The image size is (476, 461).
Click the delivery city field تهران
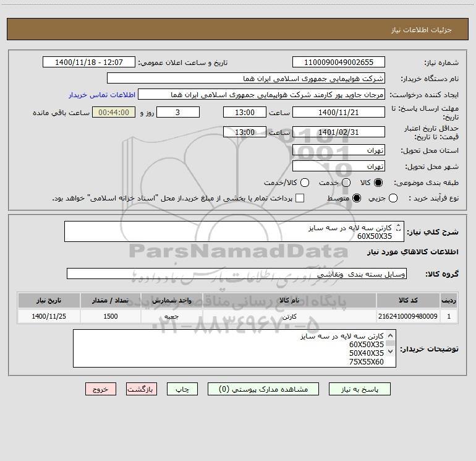(x=339, y=166)
